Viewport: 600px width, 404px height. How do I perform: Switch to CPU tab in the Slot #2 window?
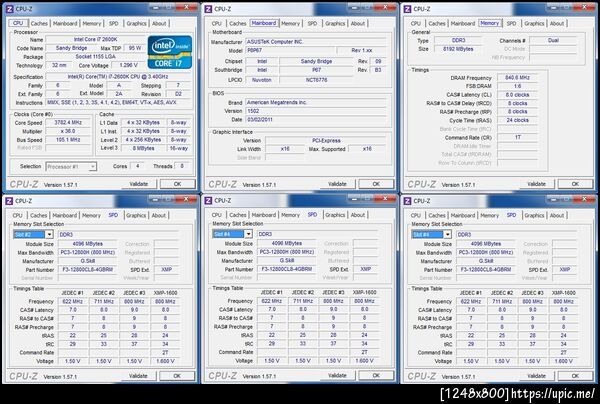pyautogui.click(x=18, y=215)
